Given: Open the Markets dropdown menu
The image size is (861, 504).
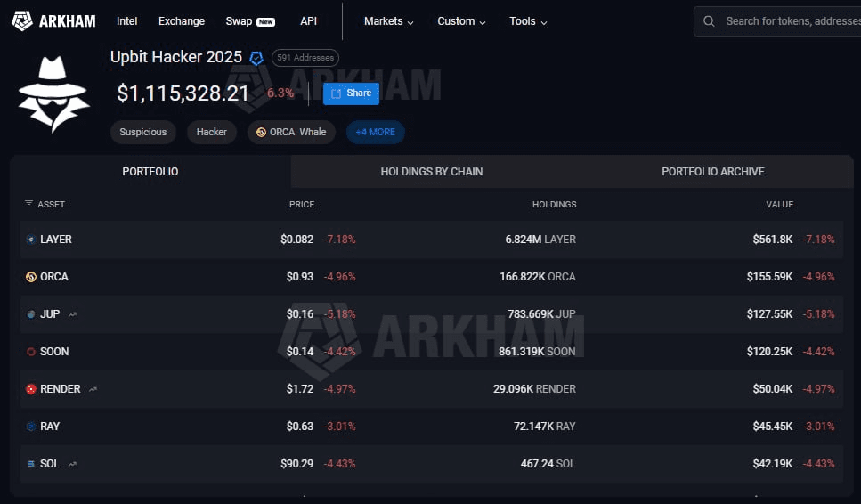Looking at the screenshot, I should [388, 21].
